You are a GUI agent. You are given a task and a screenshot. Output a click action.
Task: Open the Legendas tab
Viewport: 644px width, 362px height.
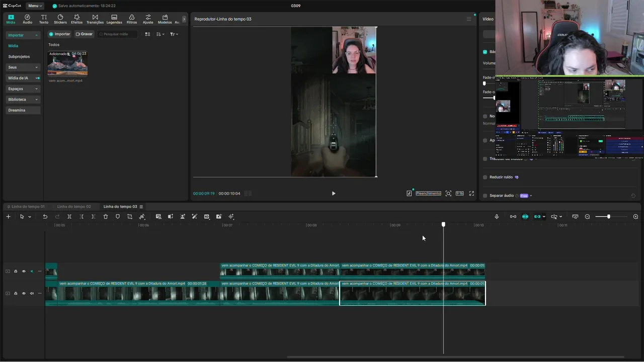coord(114,19)
